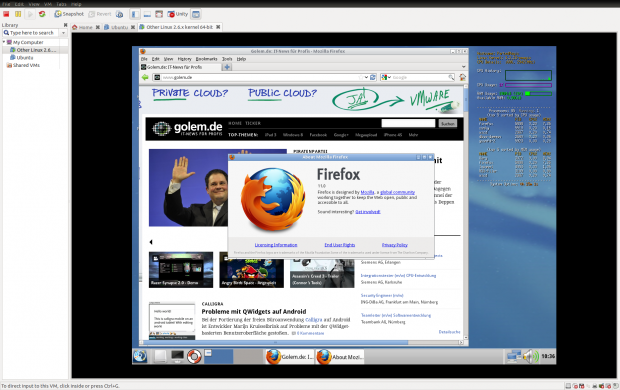Click the Golem.de Firefox page tab
This screenshot has height=390, width=620.
click(x=180, y=67)
